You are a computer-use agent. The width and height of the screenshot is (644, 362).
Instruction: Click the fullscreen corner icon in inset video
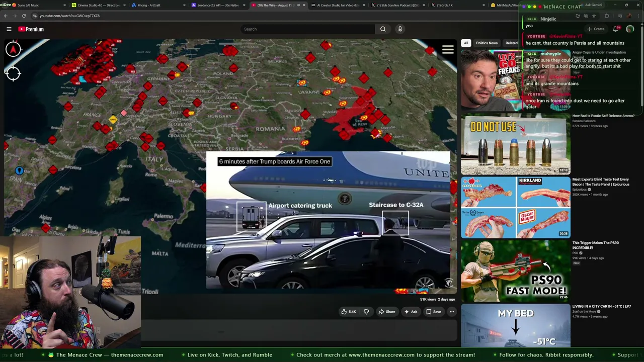[x=448, y=283]
